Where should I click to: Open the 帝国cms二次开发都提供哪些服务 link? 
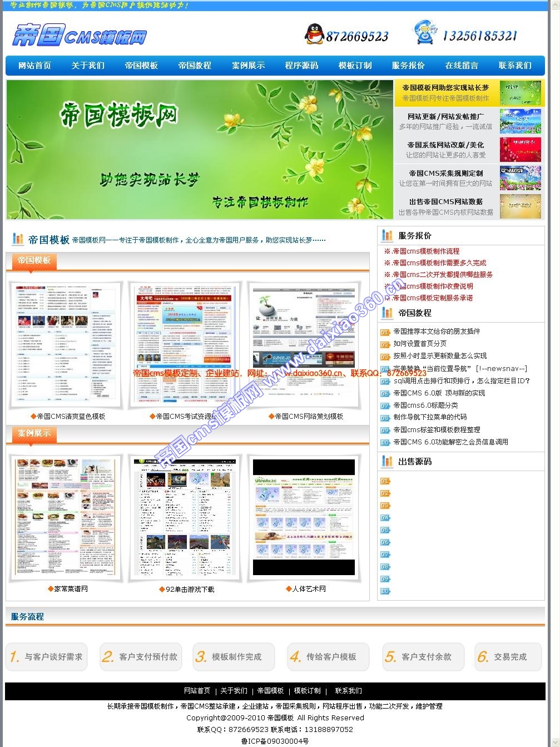(443, 275)
